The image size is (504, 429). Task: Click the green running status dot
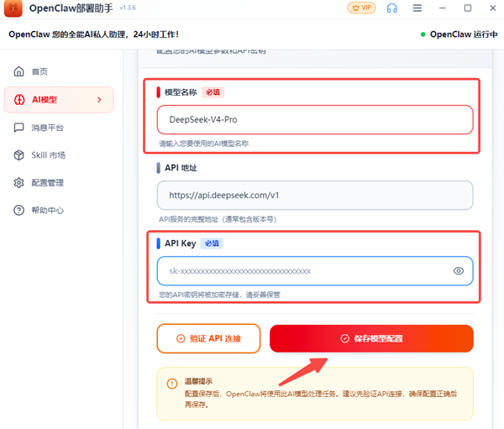[x=423, y=34]
